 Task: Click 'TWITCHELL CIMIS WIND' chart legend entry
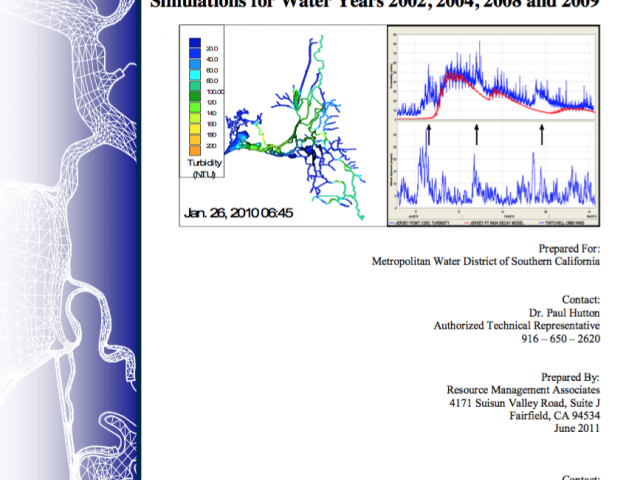click(x=562, y=223)
